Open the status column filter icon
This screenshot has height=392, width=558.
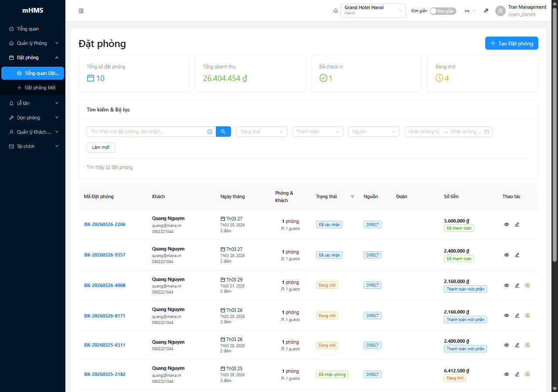tap(352, 197)
